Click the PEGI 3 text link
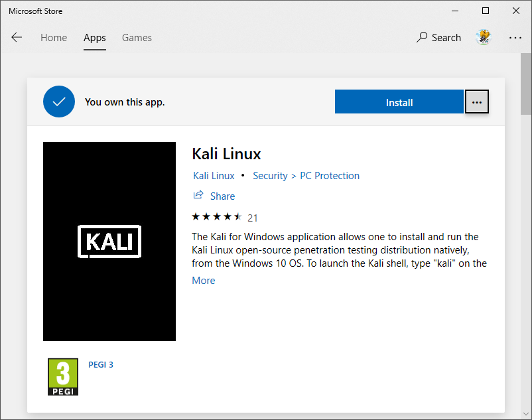 (101, 365)
